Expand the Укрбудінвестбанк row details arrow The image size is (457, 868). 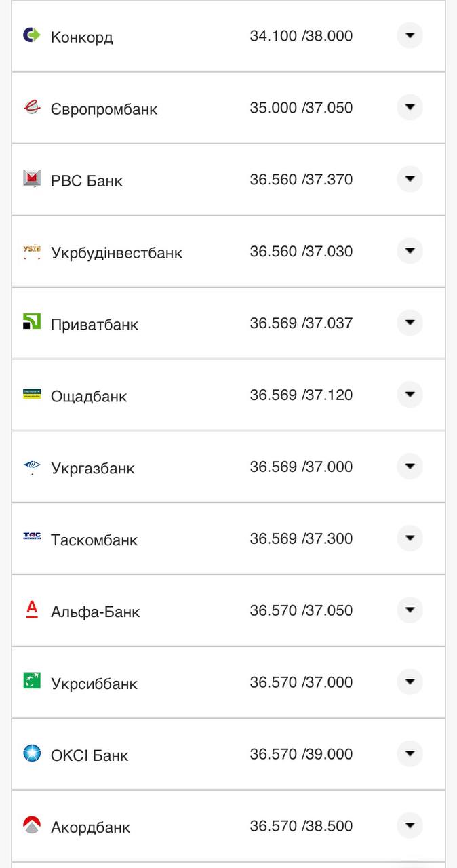(410, 251)
